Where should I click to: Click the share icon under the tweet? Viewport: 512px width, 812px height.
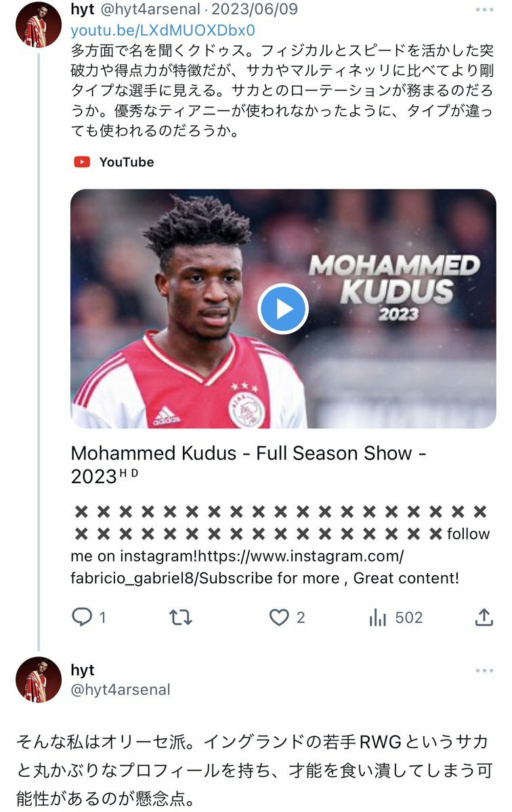point(484,617)
